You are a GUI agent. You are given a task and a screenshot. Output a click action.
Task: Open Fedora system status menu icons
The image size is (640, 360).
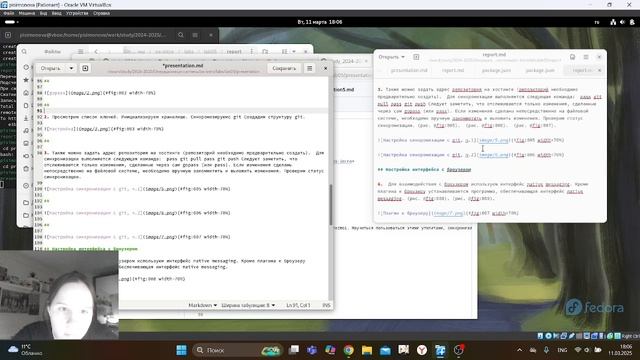pos(622,22)
